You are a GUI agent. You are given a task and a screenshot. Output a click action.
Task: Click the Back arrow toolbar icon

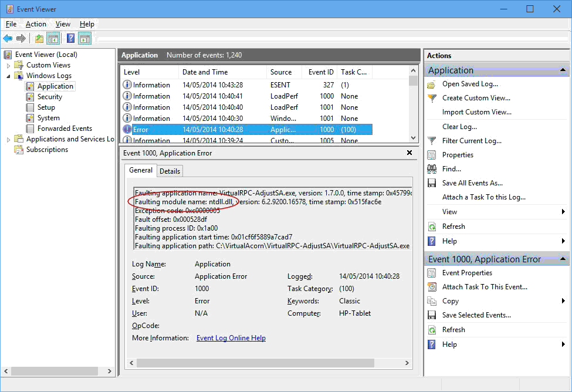8,39
